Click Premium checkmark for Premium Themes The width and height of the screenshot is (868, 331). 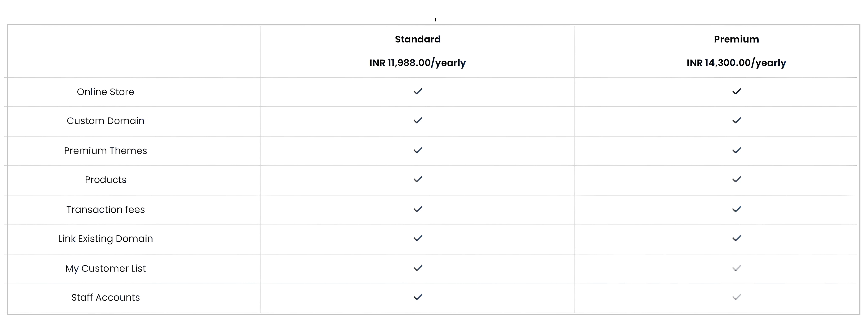click(x=737, y=150)
